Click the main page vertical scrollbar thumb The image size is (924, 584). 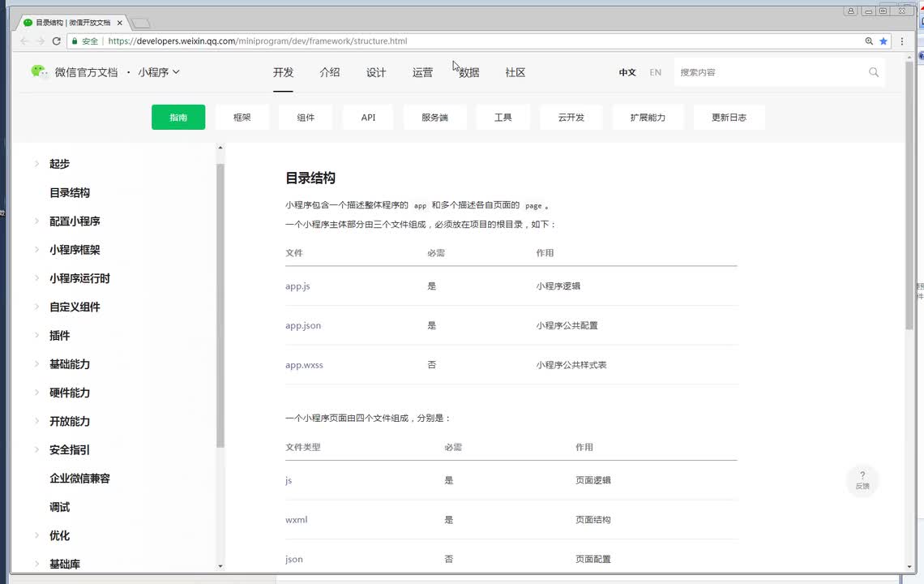point(909,195)
